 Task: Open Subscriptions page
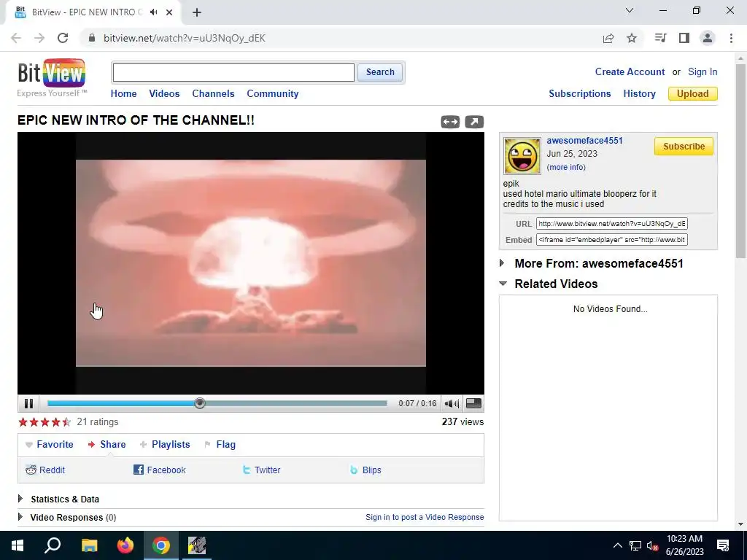(579, 94)
